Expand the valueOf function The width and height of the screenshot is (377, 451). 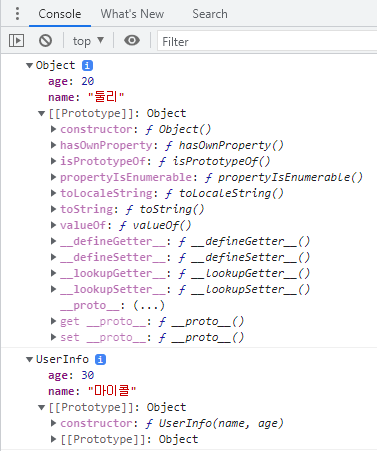[x=53, y=225]
